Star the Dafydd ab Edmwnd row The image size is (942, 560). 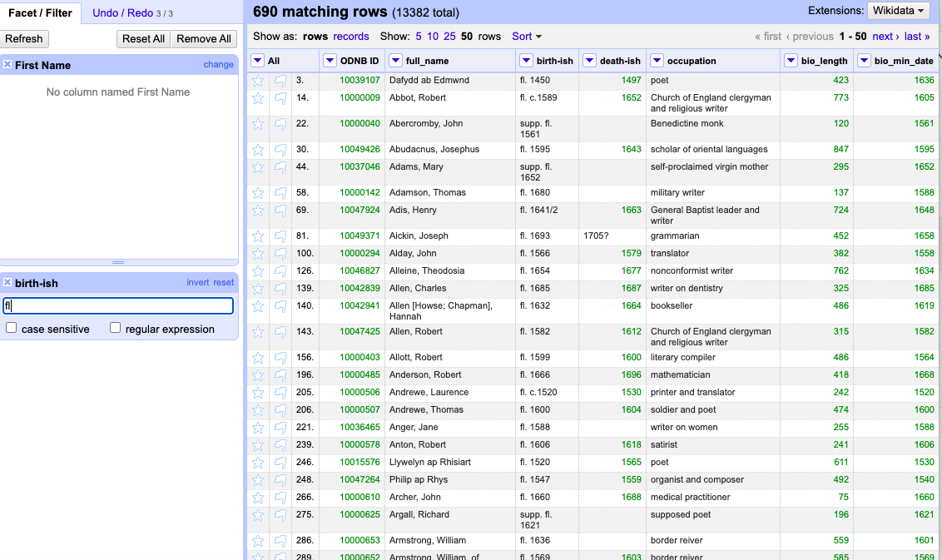tap(258, 81)
